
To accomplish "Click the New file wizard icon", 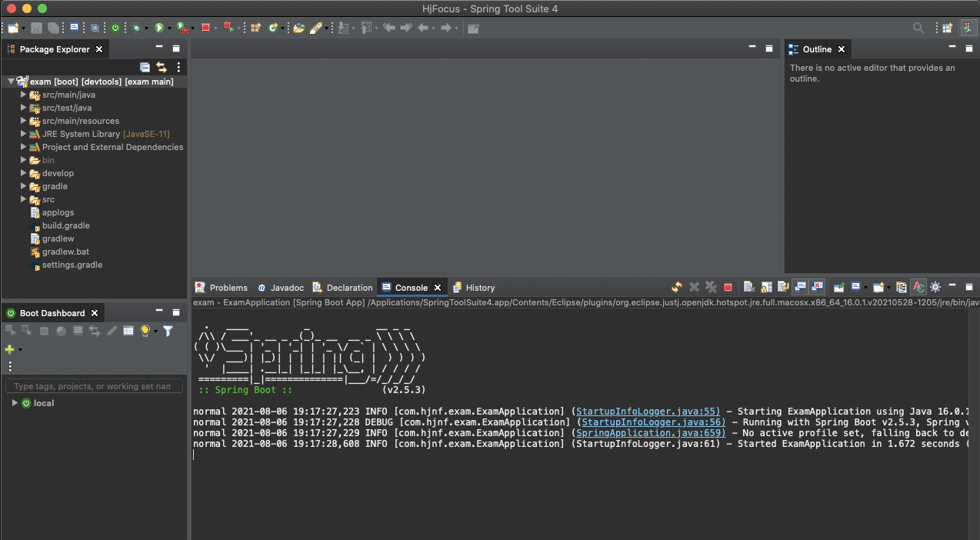I will [x=12, y=28].
